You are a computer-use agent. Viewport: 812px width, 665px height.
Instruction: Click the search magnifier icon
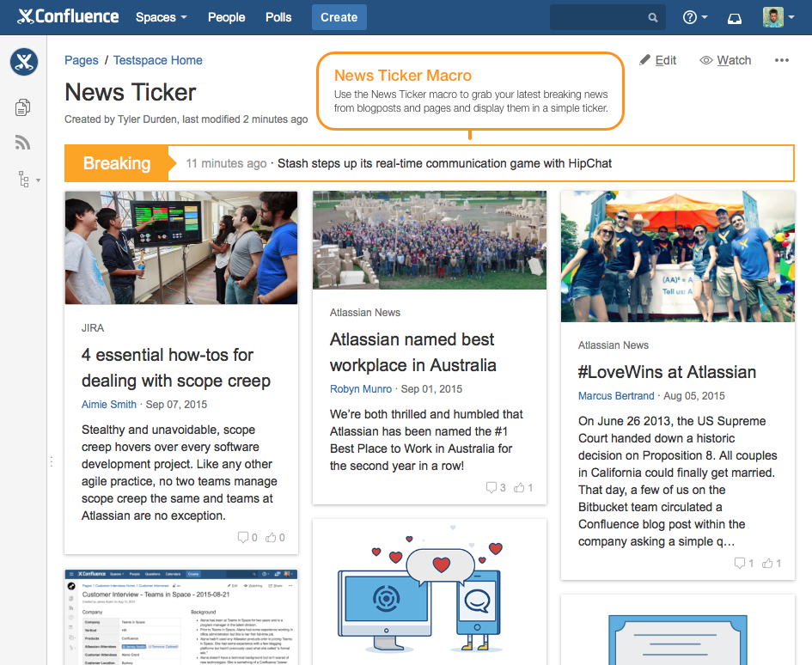(652, 17)
